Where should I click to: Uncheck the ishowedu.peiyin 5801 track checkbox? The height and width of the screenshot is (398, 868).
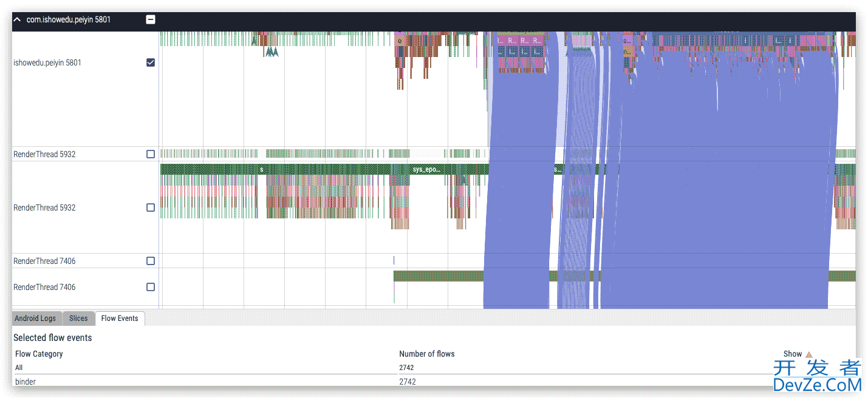tap(151, 62)
